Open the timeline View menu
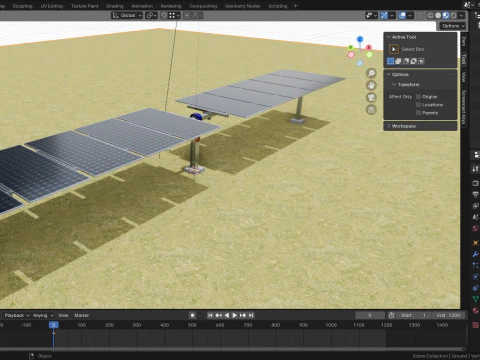Screen dimensions: 480x360 click(x=63, y=315)
